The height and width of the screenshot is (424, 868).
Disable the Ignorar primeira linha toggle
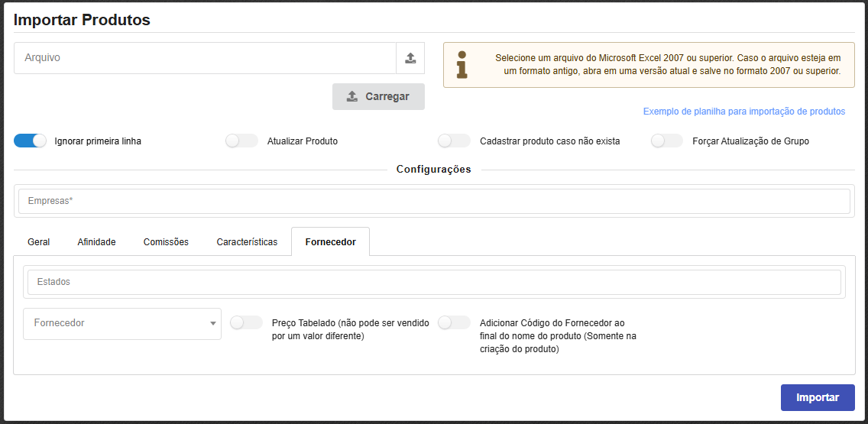click(31, 141)
